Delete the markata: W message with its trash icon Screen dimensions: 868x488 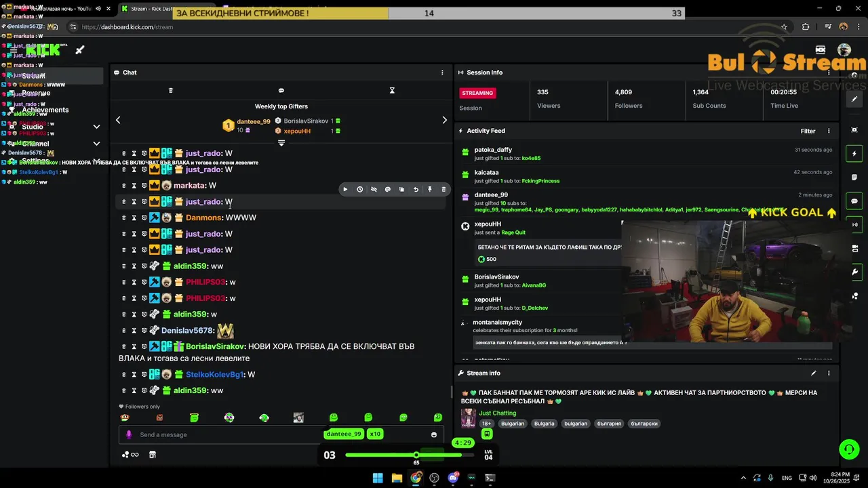[x=123, y=186]
